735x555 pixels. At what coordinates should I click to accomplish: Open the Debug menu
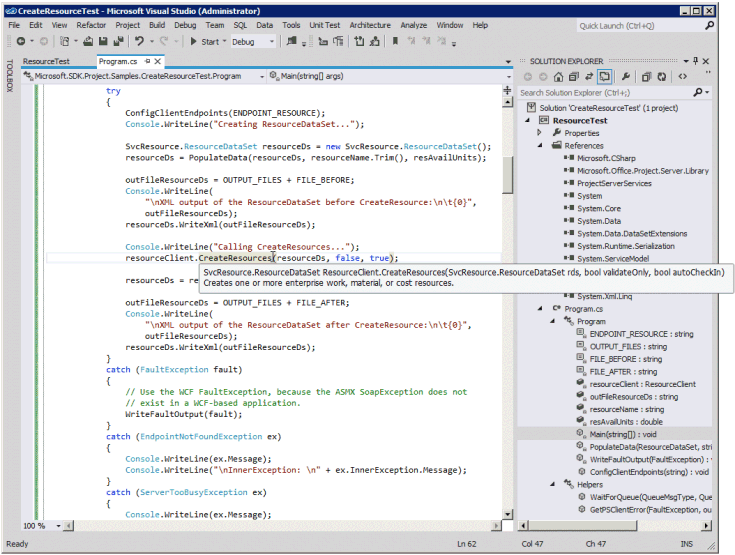coord(185,25)
